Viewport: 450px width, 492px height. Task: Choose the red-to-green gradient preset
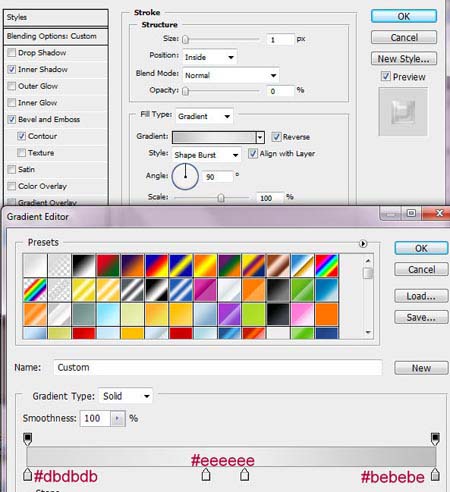click(x=108, y=265)
